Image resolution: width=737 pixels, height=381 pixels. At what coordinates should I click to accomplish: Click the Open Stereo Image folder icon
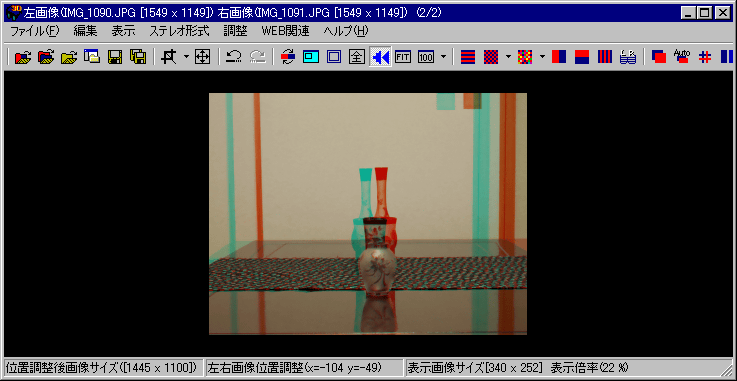tap(23, 57)
